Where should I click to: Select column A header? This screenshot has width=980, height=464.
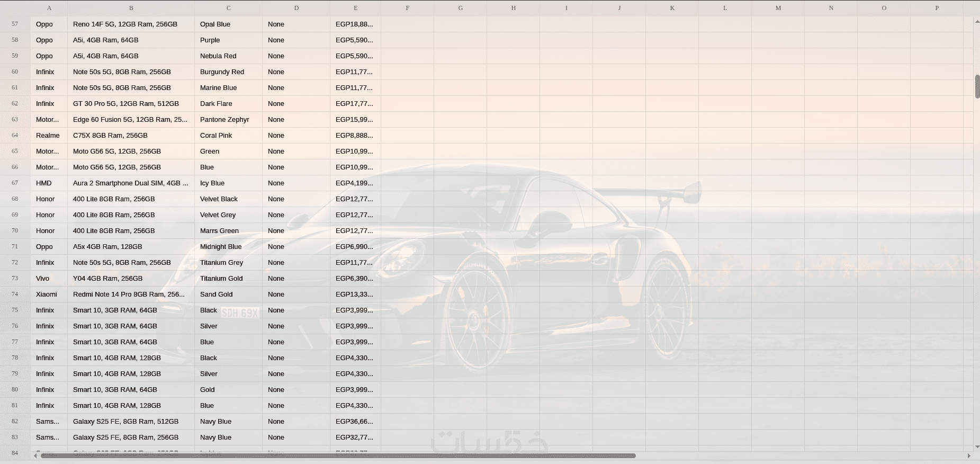[x=49, y=8]
